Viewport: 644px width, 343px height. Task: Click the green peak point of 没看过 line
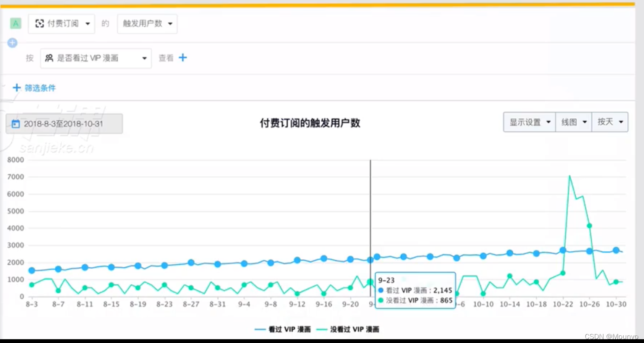tap(570, 176)
